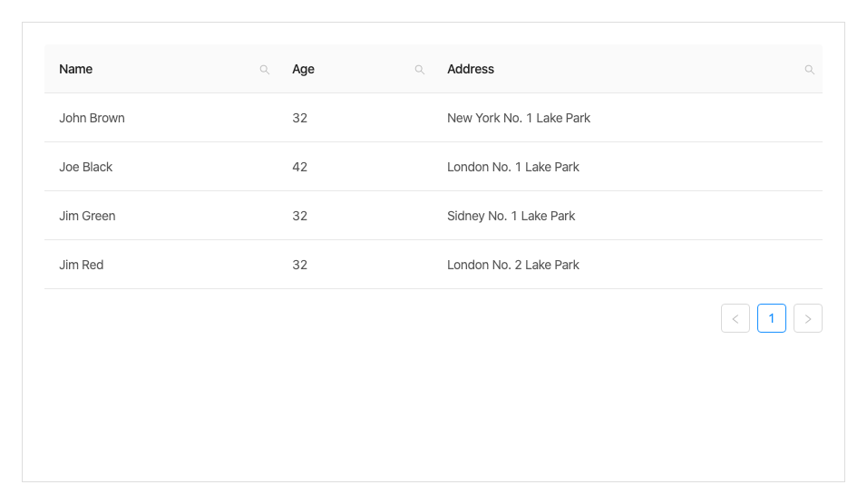Click age 42 in Joe Black's row

click(300, 167)
